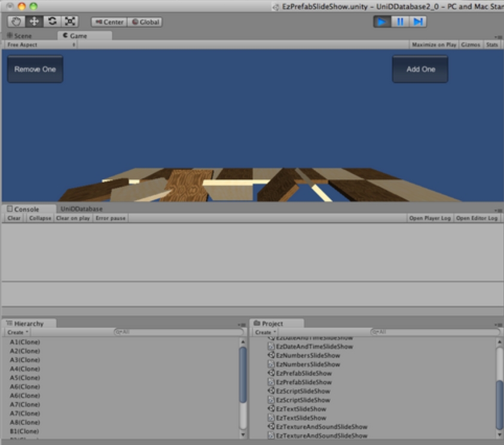504x445 pixels.
Task: Switch to the Scene tab
Action: pos(19,36)
